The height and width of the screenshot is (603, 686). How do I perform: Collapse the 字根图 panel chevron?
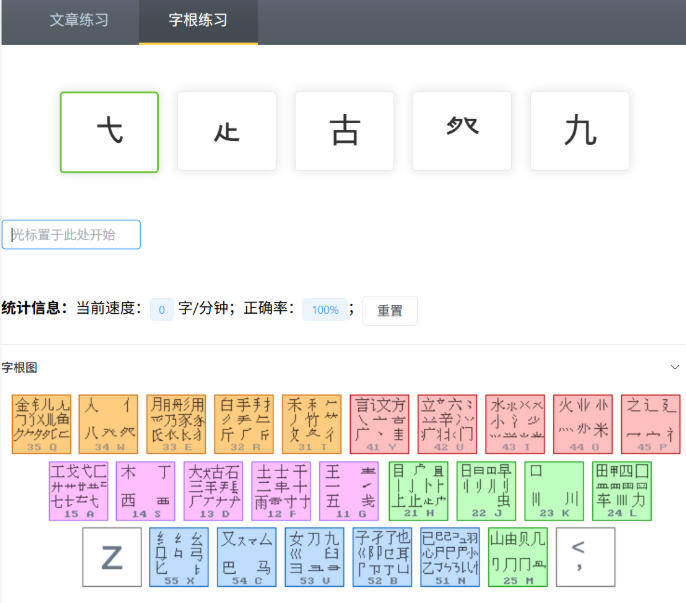tap(675, 367)
